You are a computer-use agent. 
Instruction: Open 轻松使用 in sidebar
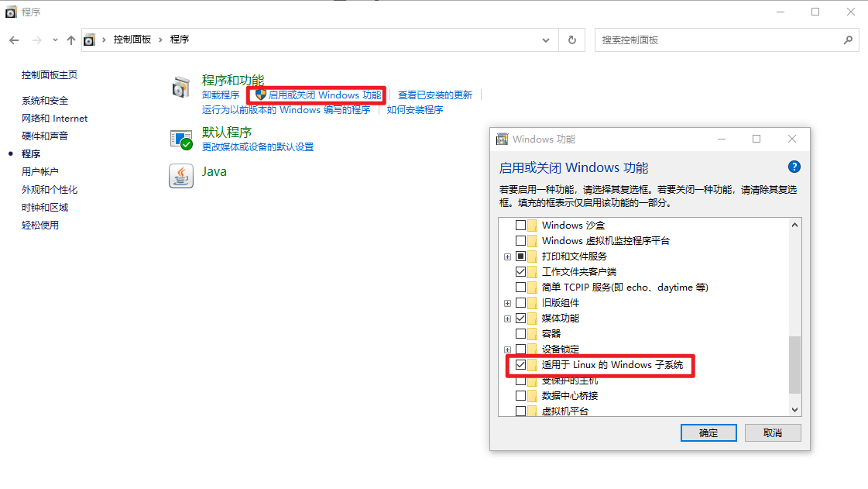coord(39,225)
